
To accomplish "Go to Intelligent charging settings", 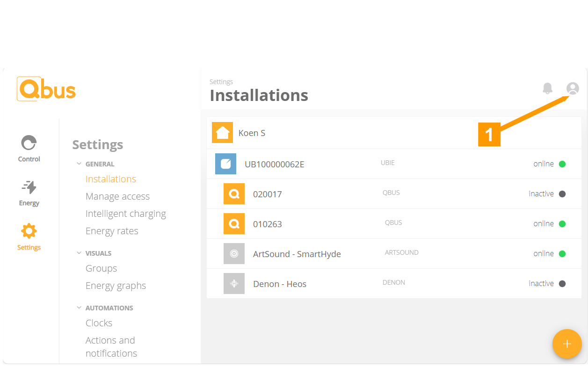I will [126, 214].
